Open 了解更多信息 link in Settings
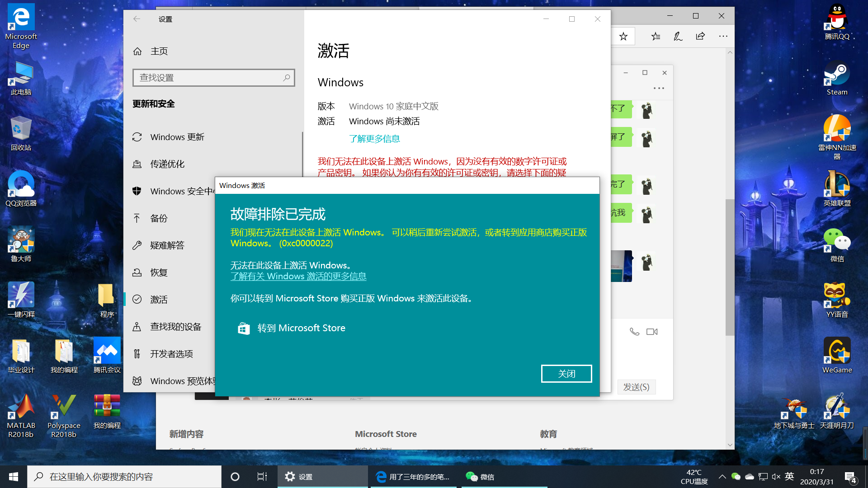Screen dimensions: 868x488 point(374,139)
